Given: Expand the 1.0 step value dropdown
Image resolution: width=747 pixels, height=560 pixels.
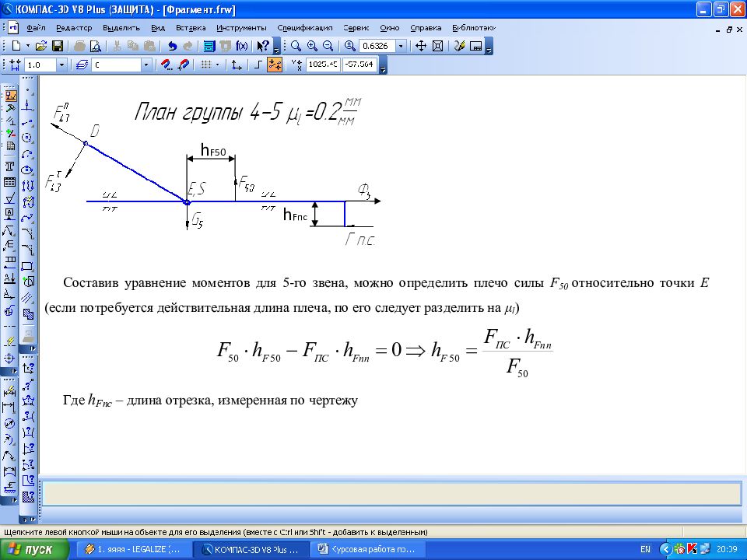Looking at the screenshot, I should [61, 65].
